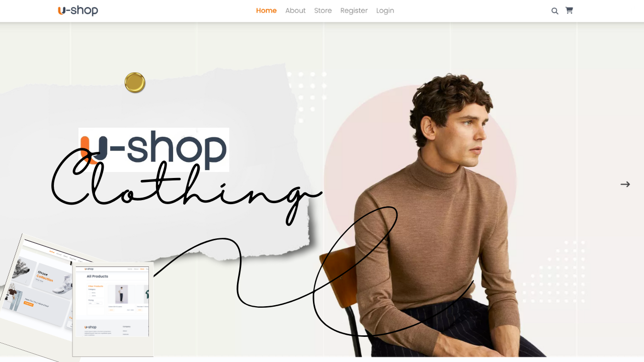Click the gold pushpin on the banner
The width and height of the screenshot is (644, 362).
[x=135, y=82]
